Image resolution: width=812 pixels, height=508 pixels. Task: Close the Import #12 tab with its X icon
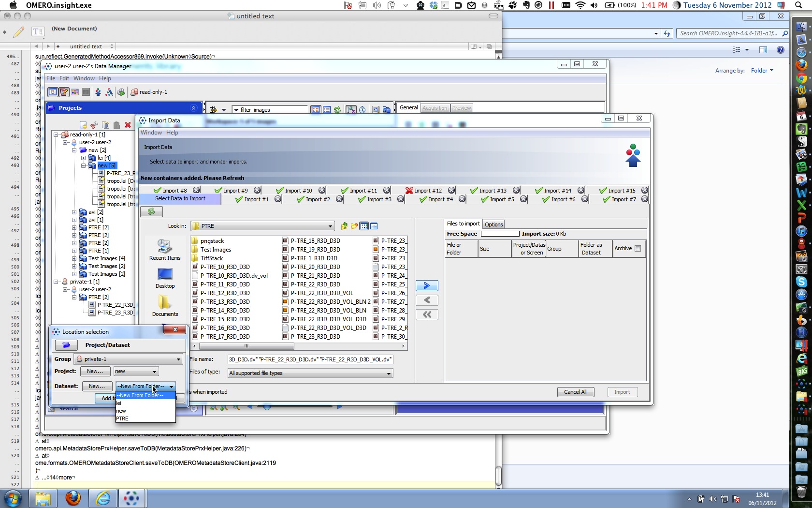coord(451,190)
